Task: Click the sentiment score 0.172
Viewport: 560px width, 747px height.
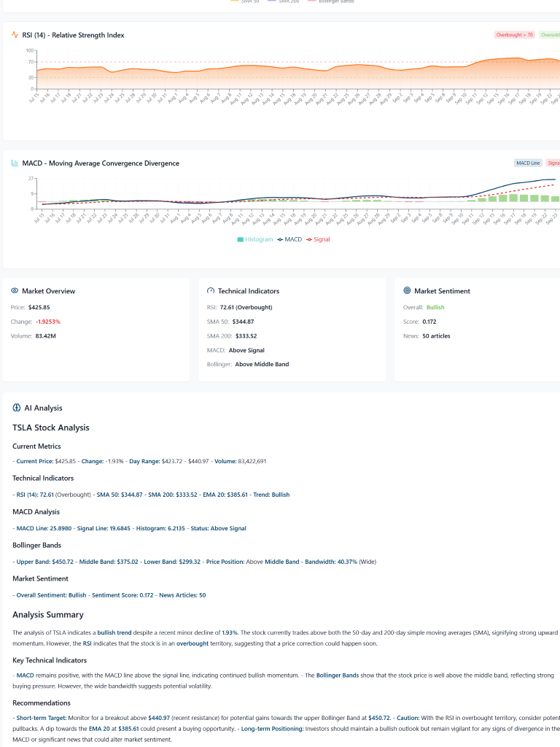Action: coord(429,322)
